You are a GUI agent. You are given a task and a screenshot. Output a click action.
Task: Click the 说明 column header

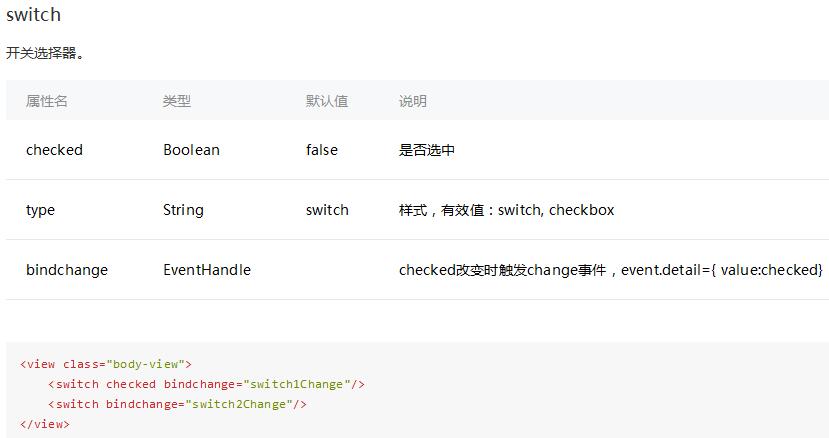pos(413,101)
